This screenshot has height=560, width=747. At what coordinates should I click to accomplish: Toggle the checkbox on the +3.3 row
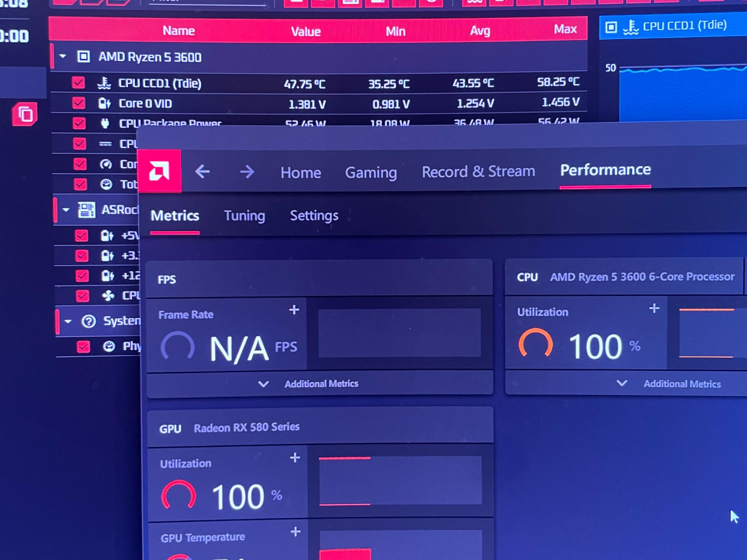[x=82, y=256]
